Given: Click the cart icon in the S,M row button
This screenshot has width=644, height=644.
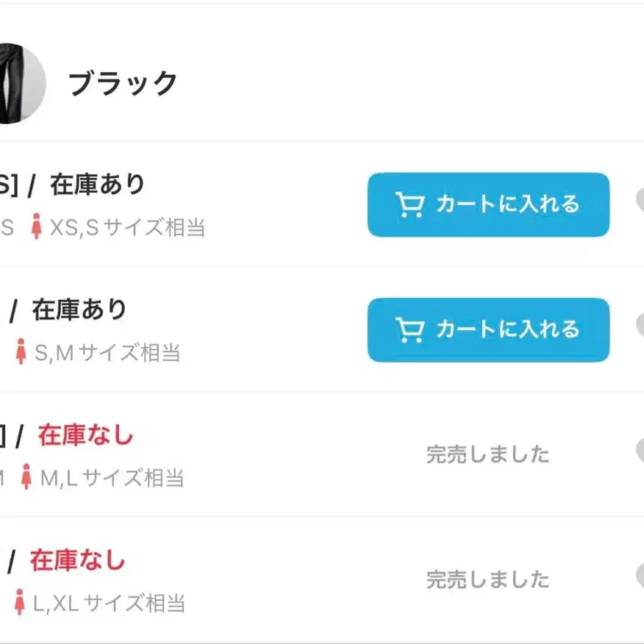Looking at the screenshot, I should tap(409, 330).
